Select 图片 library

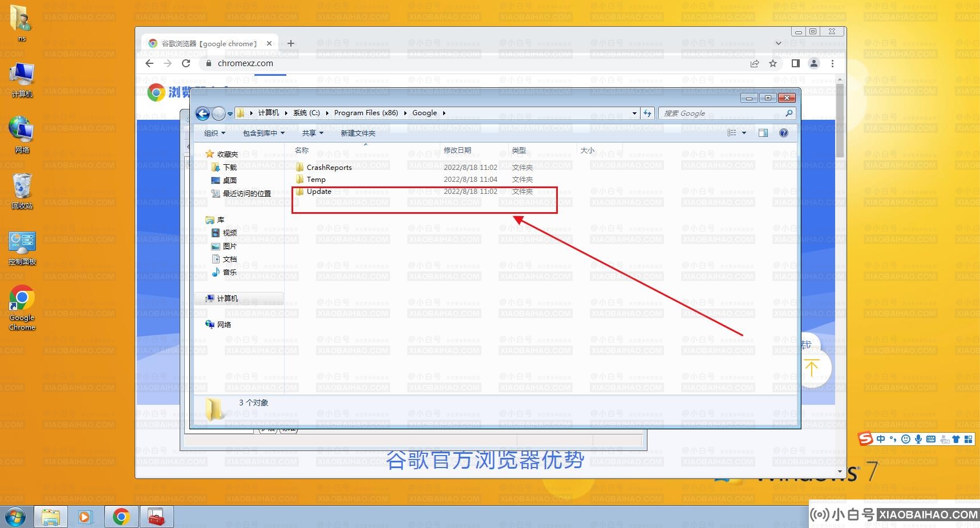tap(224, 246)
